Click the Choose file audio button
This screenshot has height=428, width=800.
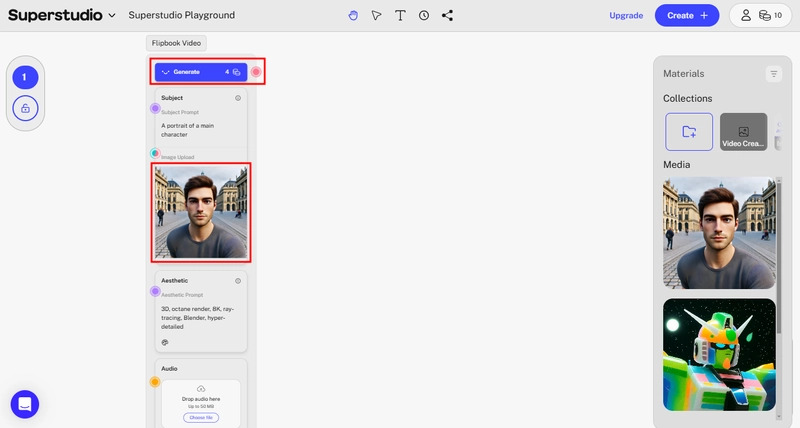tap(201, 417)
